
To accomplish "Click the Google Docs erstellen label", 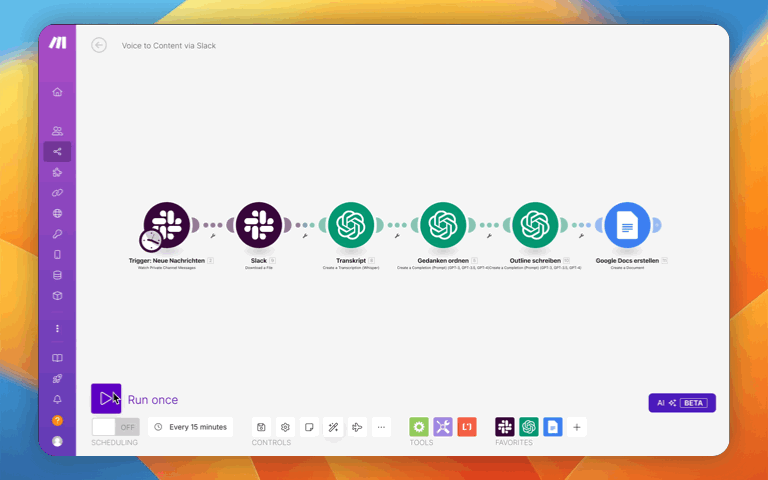I will pos(627,261).
